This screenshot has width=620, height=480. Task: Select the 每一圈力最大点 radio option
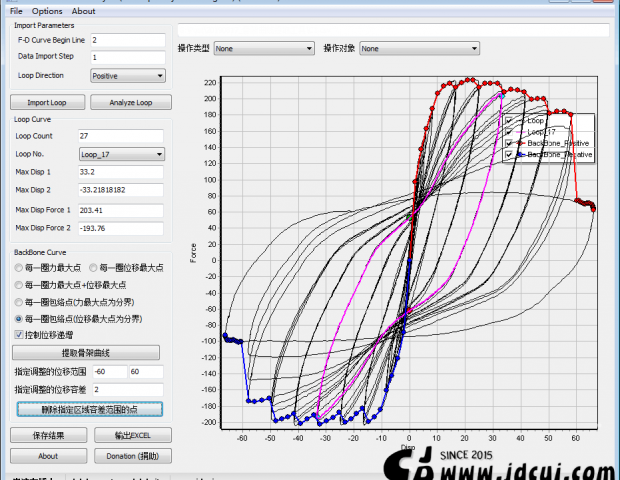(20, 268)
